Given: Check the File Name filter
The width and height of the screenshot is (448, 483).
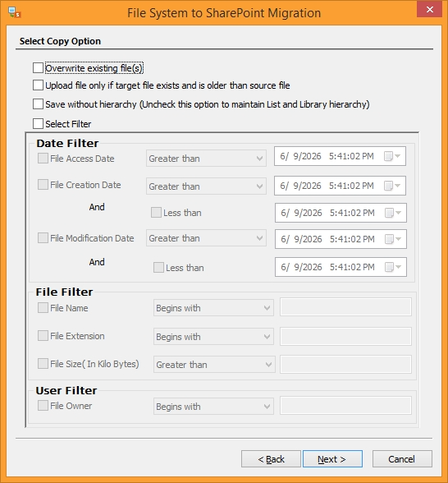Looking at the screenshot, I should pyautogui.click(x=43, y=308).
